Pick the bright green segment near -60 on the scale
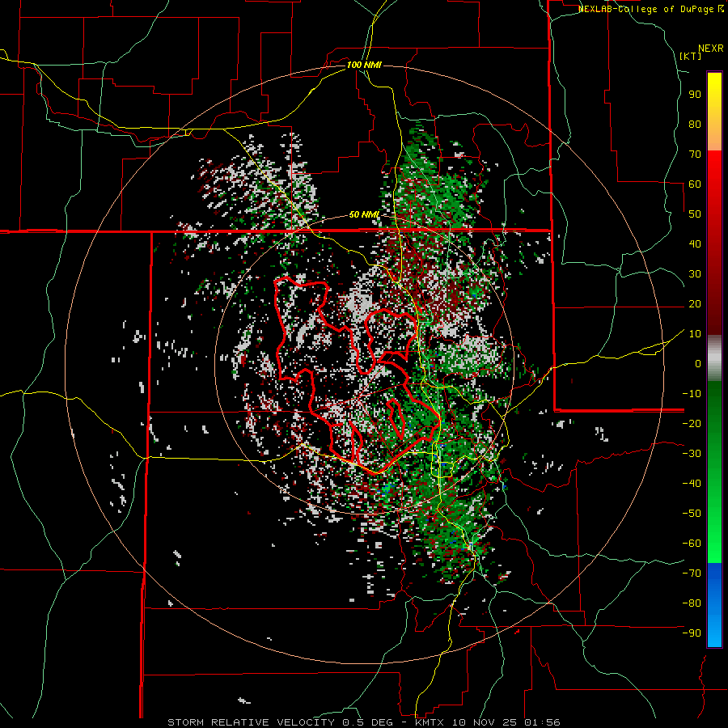Screen dimensions: 728x728 (714, 545)
